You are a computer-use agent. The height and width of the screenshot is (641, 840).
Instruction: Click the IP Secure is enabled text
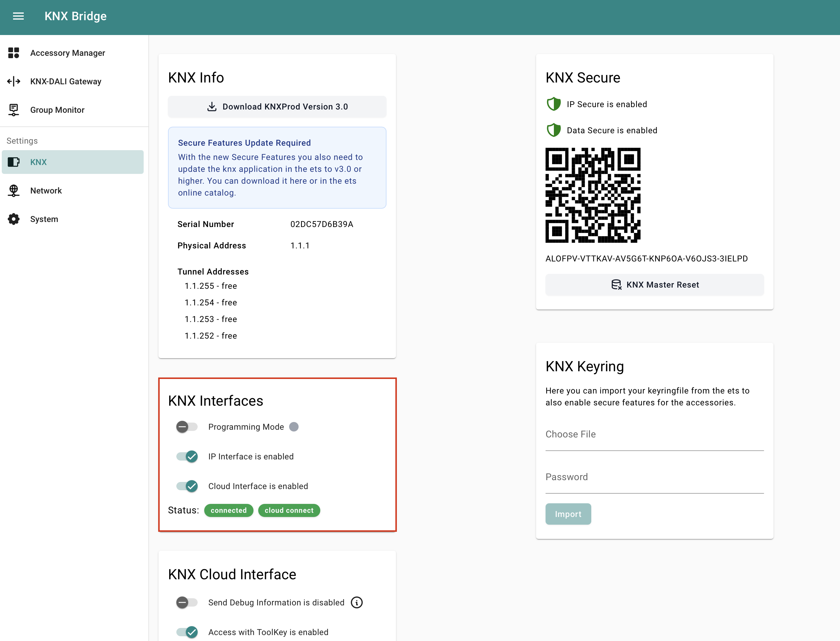pyautogui.click(x=607, y=104)
